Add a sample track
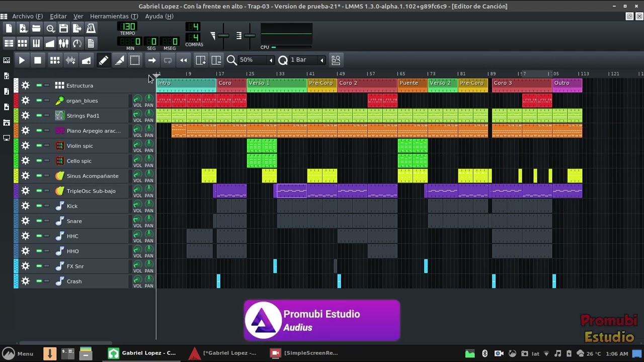 (70, 60)
